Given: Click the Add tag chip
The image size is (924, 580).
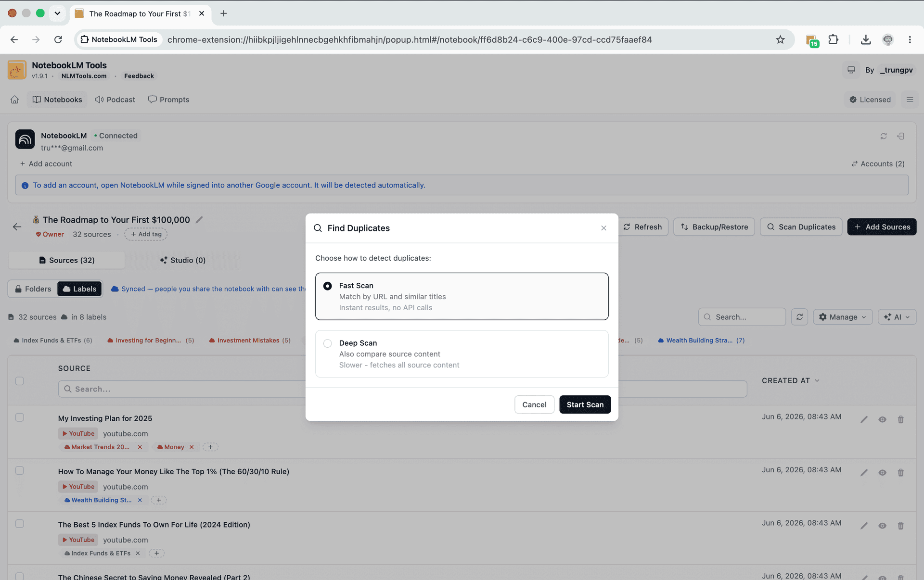Looking at the screenshot, I should coord(146,234).
